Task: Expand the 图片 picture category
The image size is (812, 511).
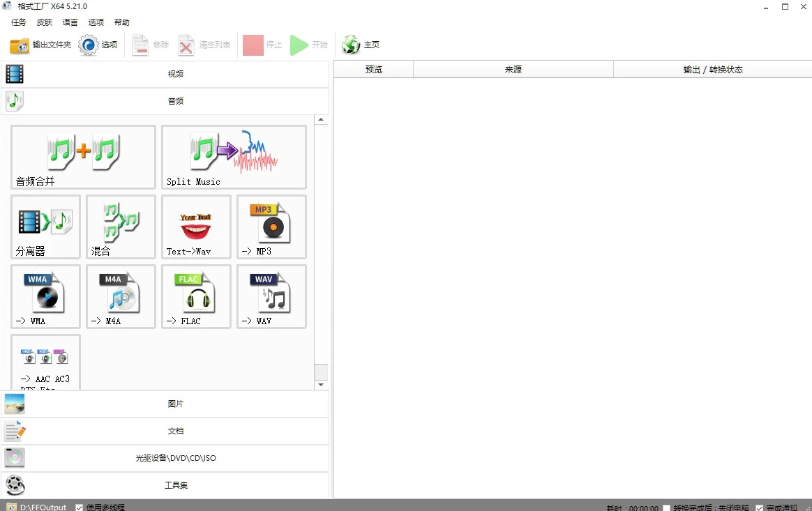Action: [x=165, y=404]
